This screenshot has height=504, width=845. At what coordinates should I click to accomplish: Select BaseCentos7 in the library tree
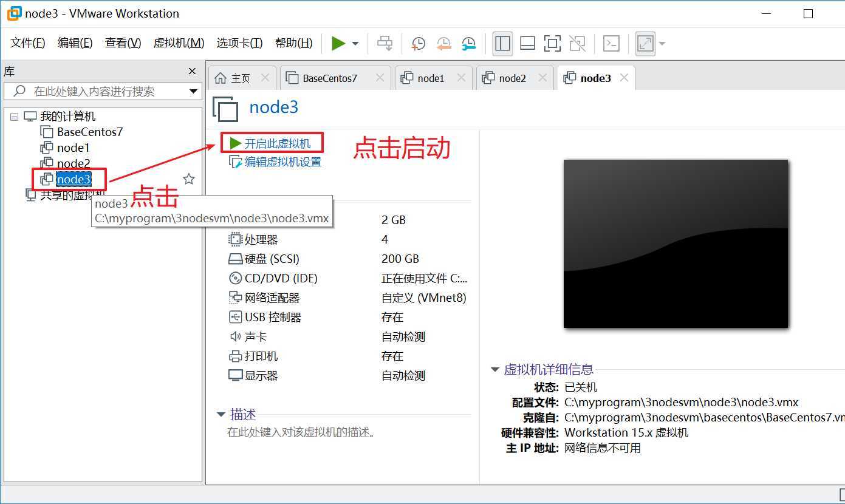pyautogui.click(x=90, y=132)
